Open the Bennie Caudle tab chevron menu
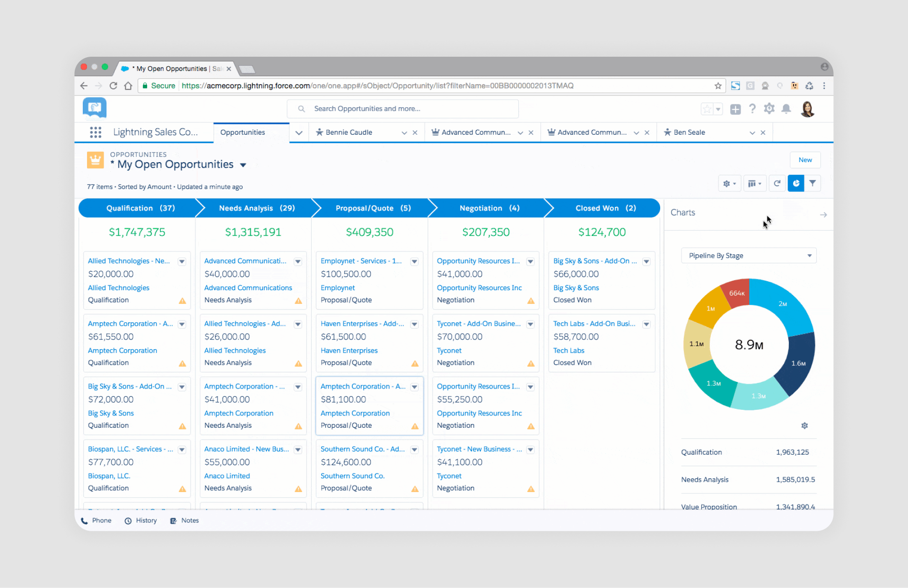This screenshot has height=588, width=908. (x=404, y=133)
